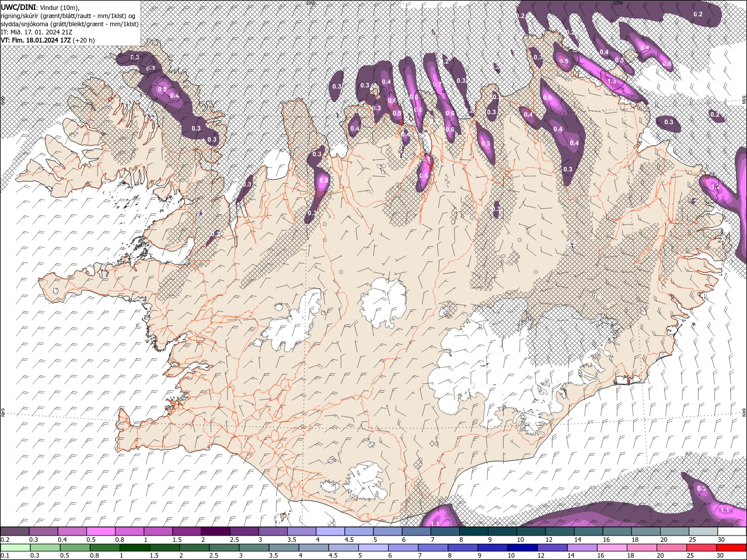
Task: Click the 15W longitude label at top edge
Action: click(x=618, y=3)
